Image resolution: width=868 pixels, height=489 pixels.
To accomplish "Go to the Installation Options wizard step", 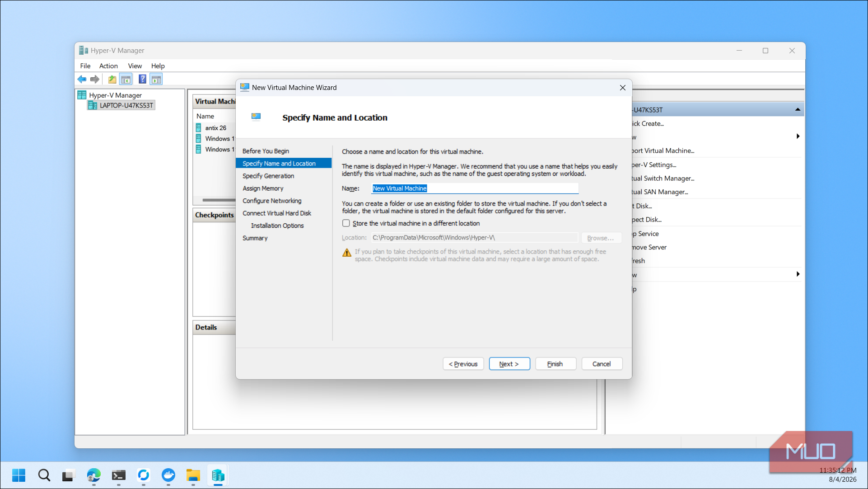I will (x=277, y=226).
